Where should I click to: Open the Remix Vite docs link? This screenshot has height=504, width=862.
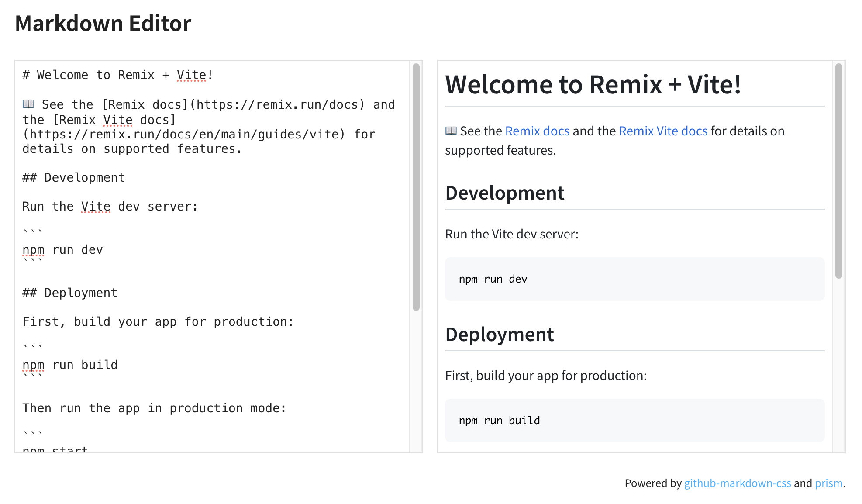coord(663,131)
